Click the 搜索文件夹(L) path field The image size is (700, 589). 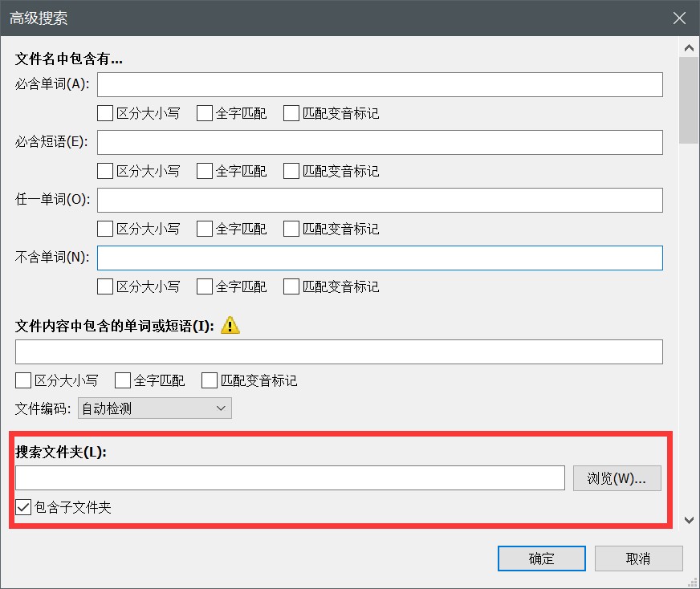[x=290, y=478]
